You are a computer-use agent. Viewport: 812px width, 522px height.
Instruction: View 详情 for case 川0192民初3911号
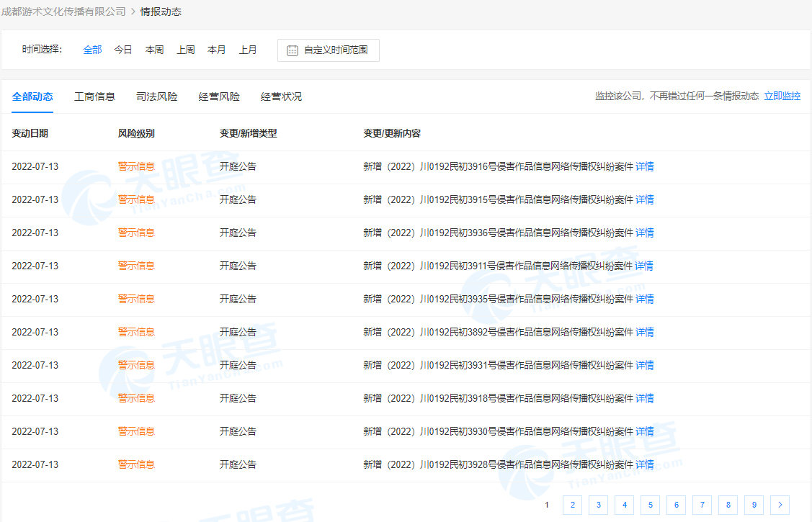(644, 266)
